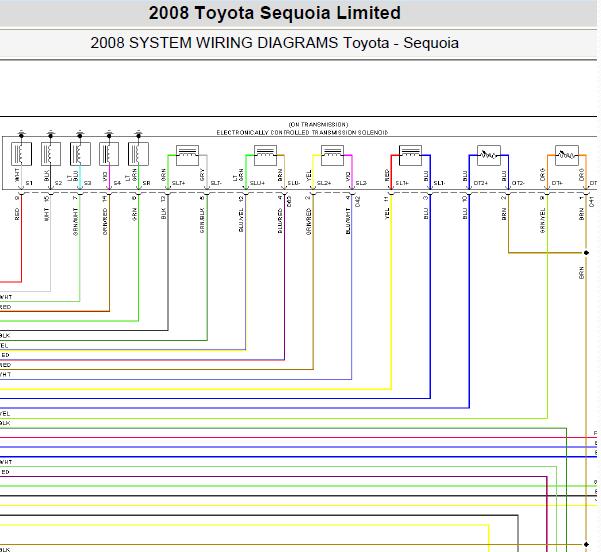
Task: Click the GRN/BLK wire label below SLT-
Action: 202,220
